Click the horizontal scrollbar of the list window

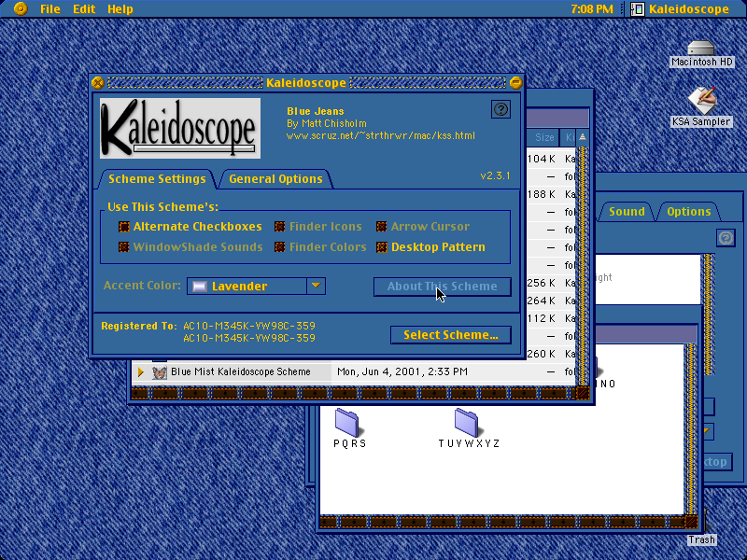pos(353,393)
